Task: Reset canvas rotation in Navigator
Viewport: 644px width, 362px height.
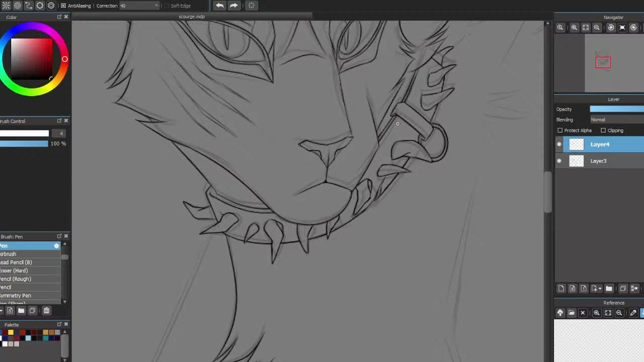Action: coord(622,28)
